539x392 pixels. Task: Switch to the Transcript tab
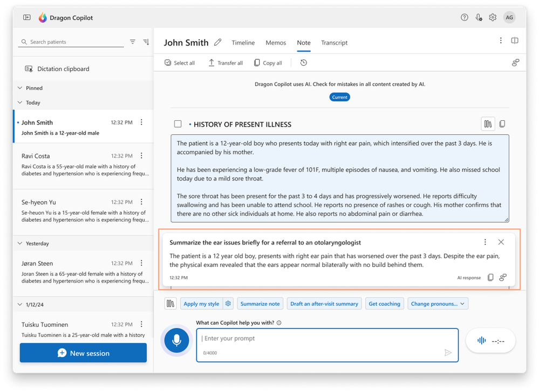334,43
